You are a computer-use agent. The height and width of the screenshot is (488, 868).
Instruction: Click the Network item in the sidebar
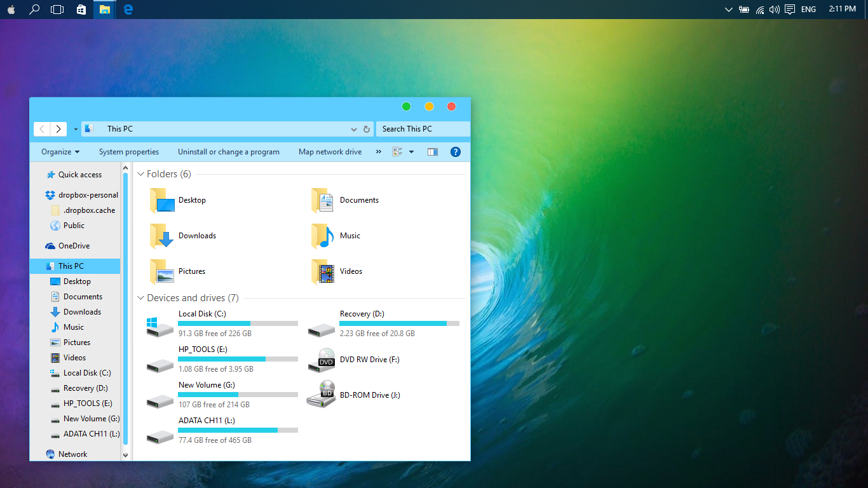(x=72, y=454)
